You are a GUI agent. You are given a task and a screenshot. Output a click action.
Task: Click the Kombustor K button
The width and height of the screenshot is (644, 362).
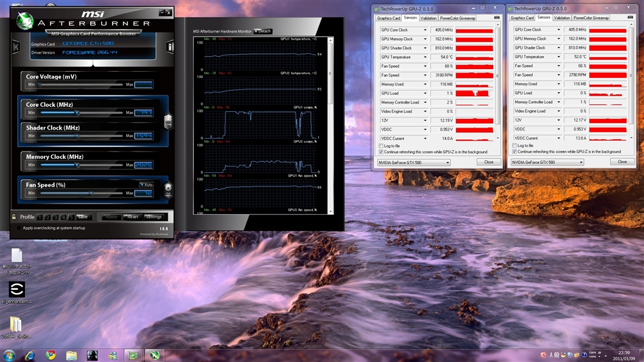[16, 47]
